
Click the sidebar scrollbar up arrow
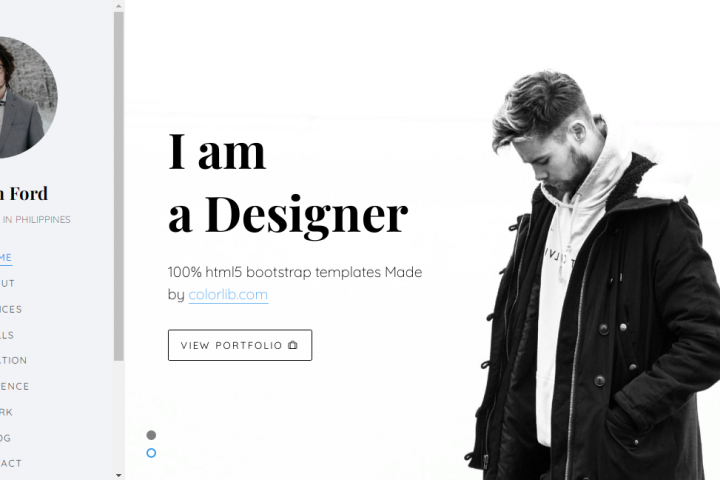pyautogui.click(x=119, y=6)
